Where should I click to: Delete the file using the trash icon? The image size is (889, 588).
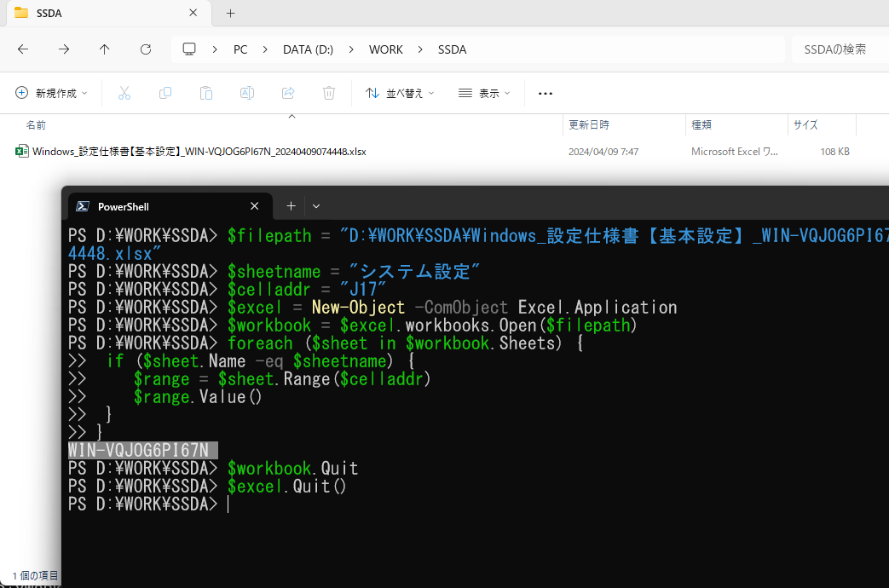328,93
